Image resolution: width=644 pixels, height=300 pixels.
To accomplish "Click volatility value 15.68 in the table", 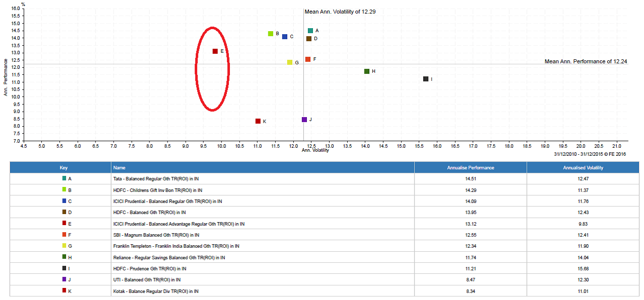I will tap(583, 269).
